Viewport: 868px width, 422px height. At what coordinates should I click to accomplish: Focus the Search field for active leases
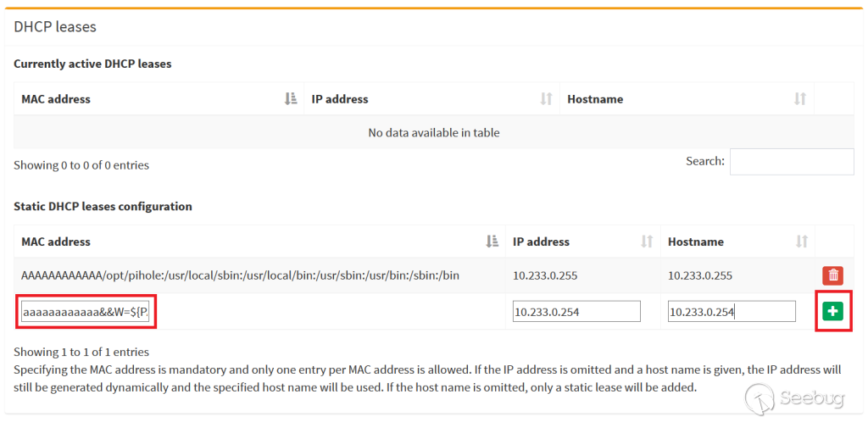click(x=792, y=162)
